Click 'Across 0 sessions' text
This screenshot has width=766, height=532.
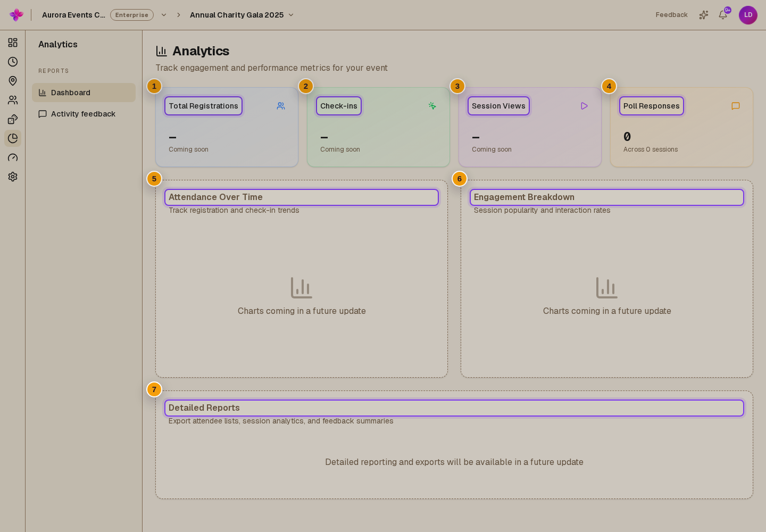coord(651,149)
